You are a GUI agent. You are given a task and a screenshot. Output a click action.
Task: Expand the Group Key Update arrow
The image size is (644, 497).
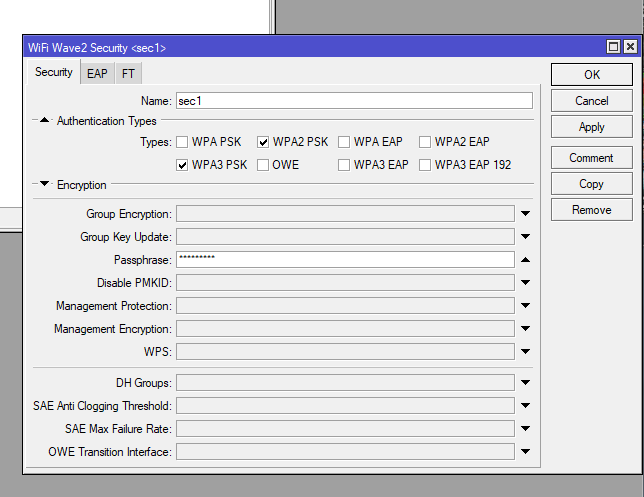pyautogui.click(x=525, y=237)
